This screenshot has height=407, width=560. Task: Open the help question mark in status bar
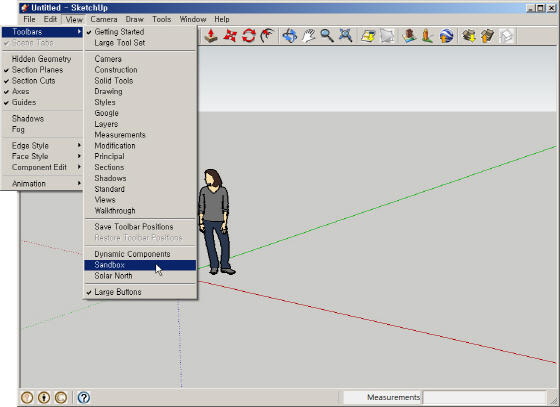click(84, 397)
